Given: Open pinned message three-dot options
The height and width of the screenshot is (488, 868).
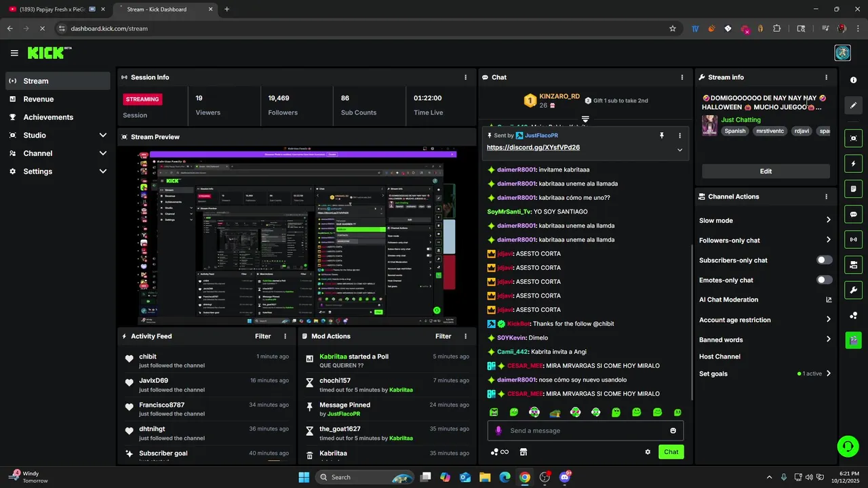Looking at the screenshot, I should (679, 136).
